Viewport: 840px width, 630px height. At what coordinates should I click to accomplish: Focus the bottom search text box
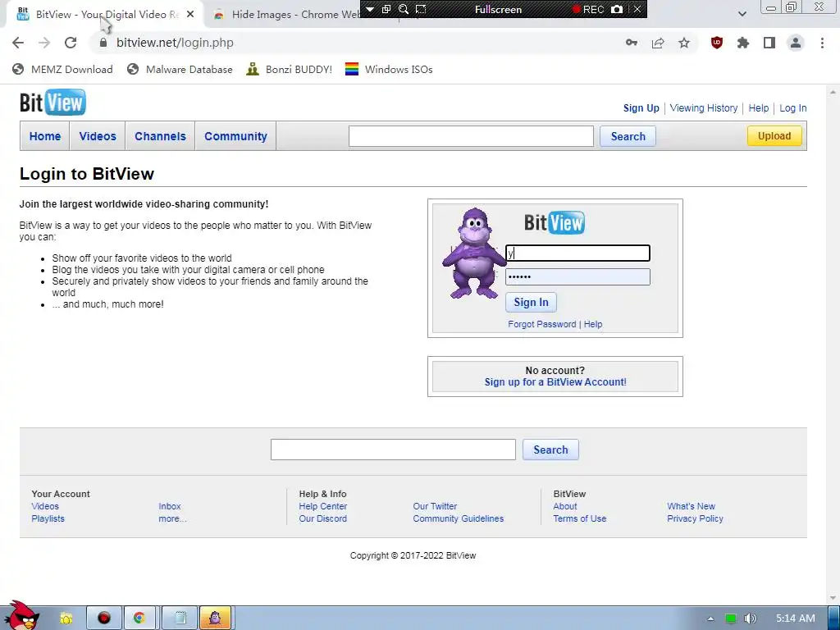point(393,450)
